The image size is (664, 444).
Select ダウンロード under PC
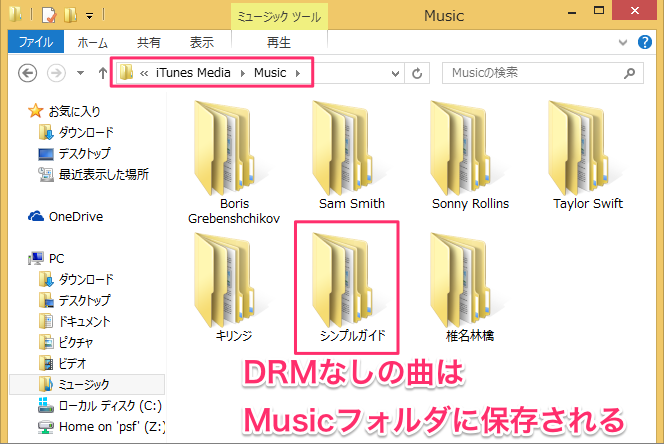point(76,280)
